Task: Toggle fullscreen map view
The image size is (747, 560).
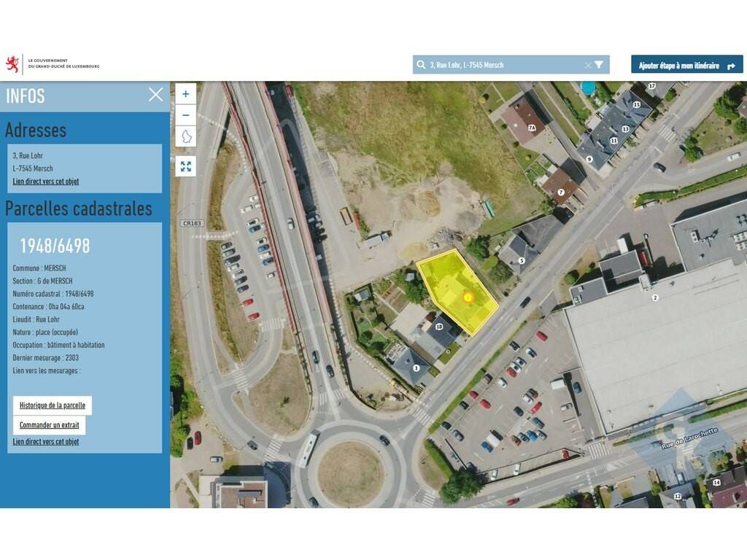Action: (185, 166)
